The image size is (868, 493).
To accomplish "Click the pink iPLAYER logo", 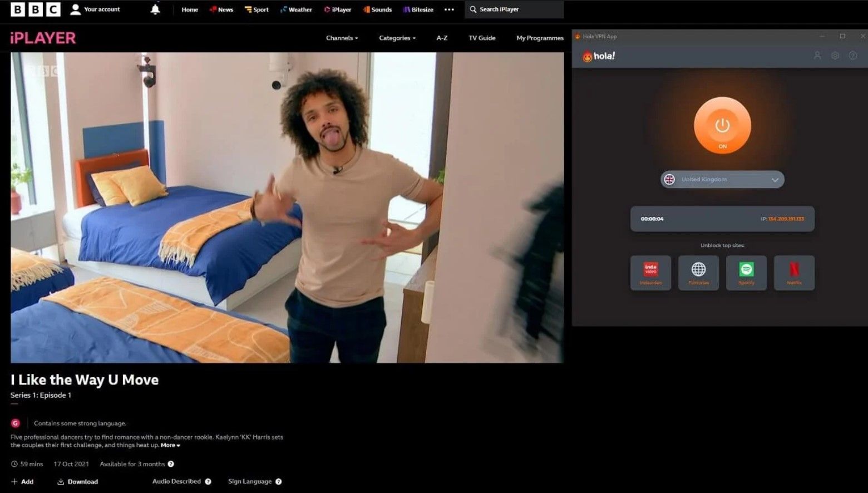I will click(43, 38).
